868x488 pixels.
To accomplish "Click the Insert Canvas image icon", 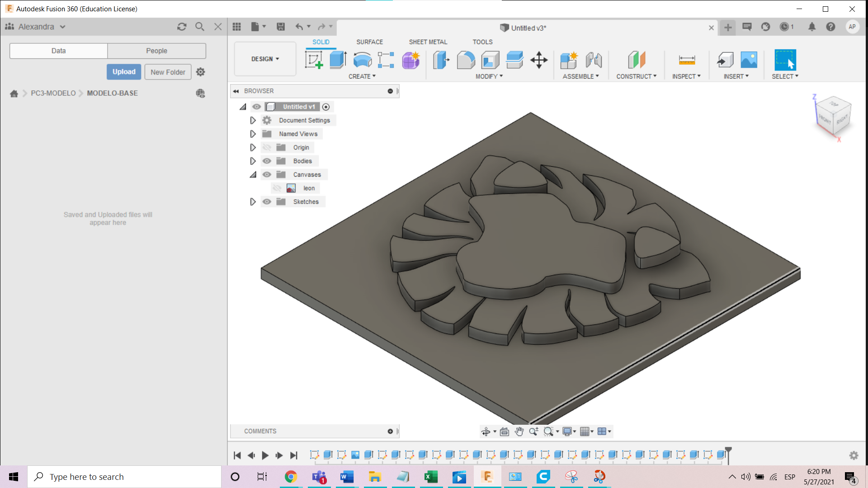I will (749, 60).
